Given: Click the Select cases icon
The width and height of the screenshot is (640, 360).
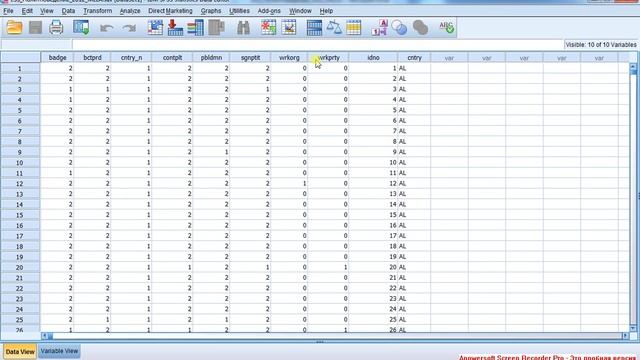Looking at the screenshot, I should 353,27.
